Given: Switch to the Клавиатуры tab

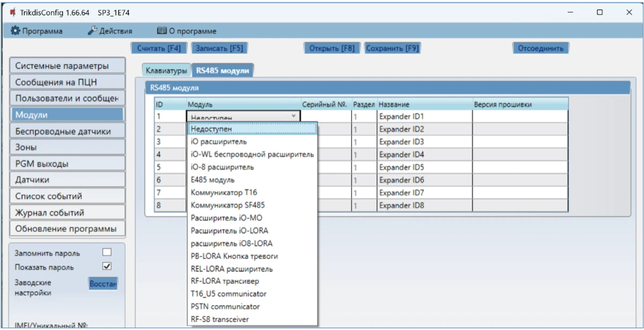Looking at the screenshot, I should (x=166, y=70).
